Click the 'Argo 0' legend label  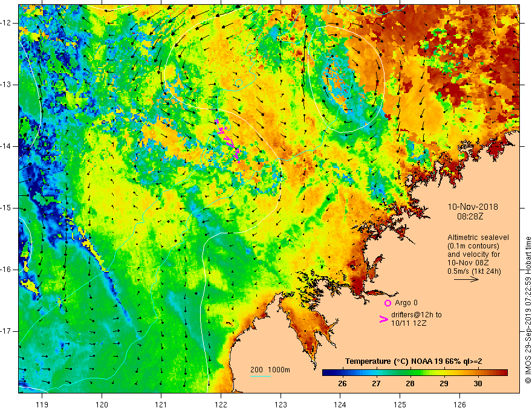click(406, 303)
